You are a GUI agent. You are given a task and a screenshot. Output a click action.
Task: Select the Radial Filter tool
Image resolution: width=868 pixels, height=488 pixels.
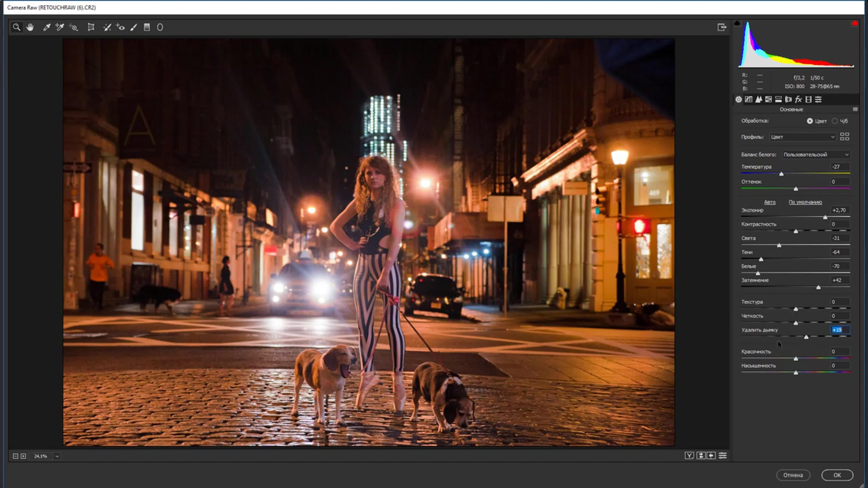tap(160, 27)
